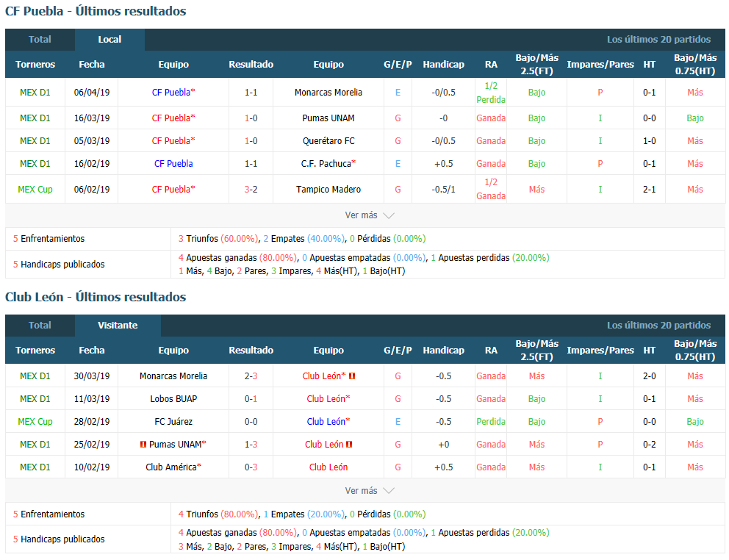Viewport: 729px width, 560px height.
Task: Click Los últimos 20 partidos in CF Puebla header
Action: tap(658, 40)
